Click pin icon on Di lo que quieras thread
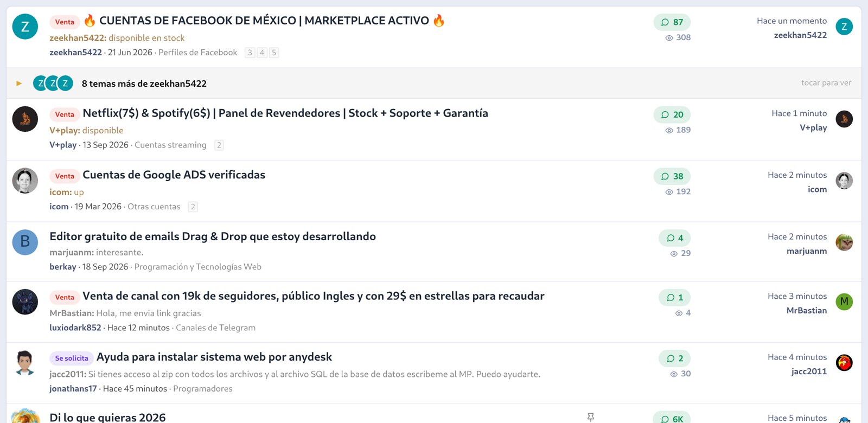Image resolution: width=868 pixels, height=423 pixels. [x=591, y=417]
